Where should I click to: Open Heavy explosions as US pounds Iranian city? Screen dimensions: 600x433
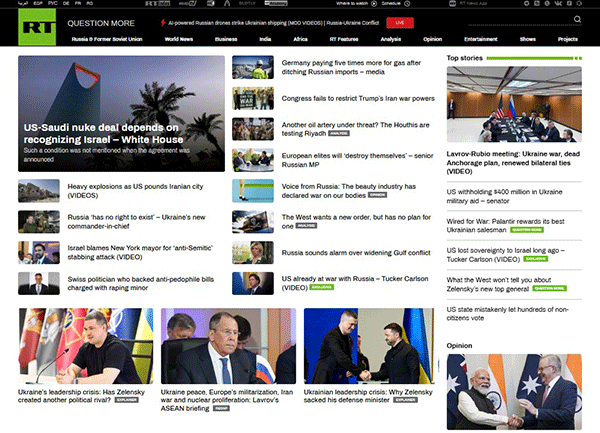pos(135,191)
